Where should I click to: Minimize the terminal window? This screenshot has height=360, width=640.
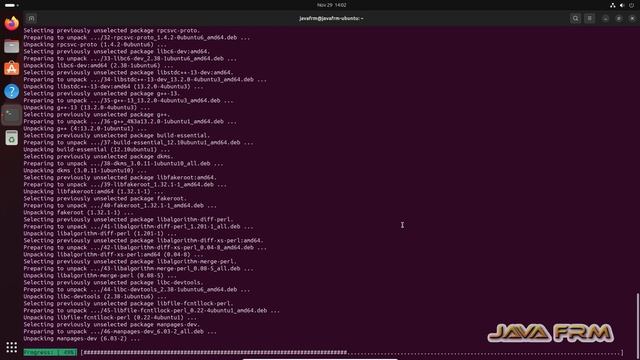[605, 18]
